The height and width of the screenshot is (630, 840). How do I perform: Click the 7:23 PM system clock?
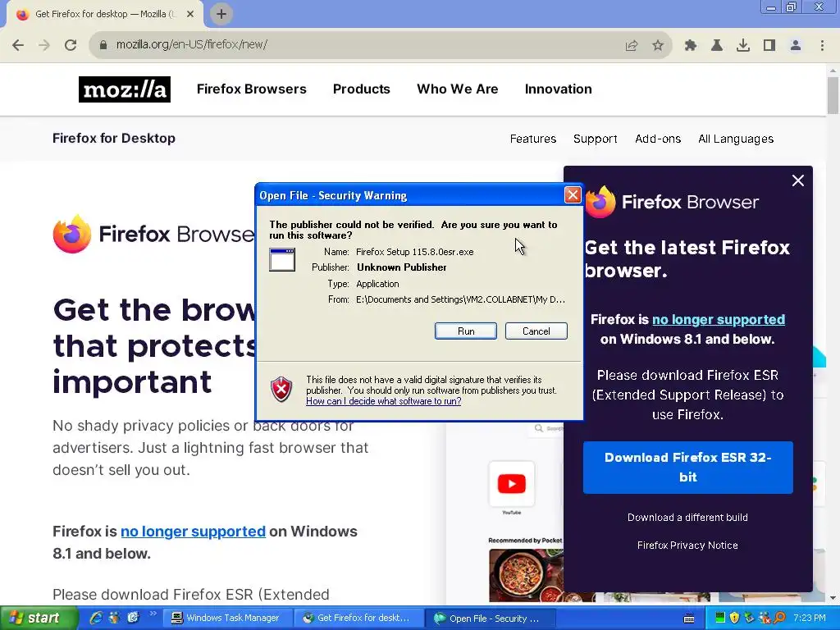pyautogui.click(x=810, y=619)
